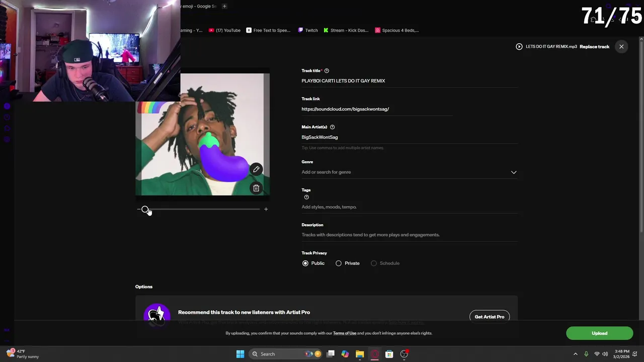Click the Replace track button
Image resolution: width=644 pixels, height=362 pixels.
pos(594,47)
